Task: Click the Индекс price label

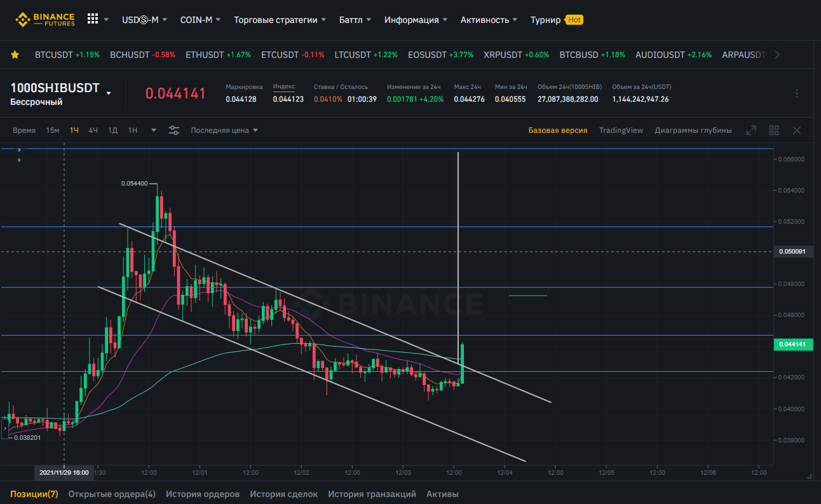Action: [x=284, y=86]
